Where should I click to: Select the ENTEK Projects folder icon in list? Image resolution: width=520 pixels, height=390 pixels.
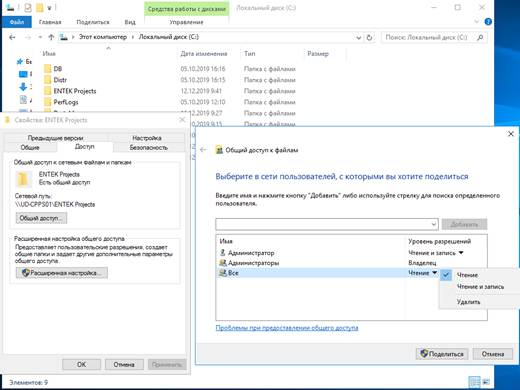click(x=48, y=91)
